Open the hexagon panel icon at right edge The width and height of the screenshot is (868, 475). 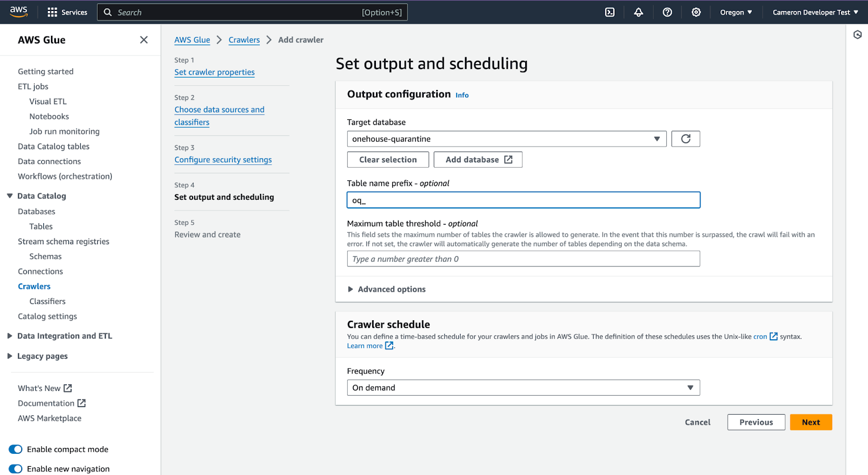coord(858,35)
